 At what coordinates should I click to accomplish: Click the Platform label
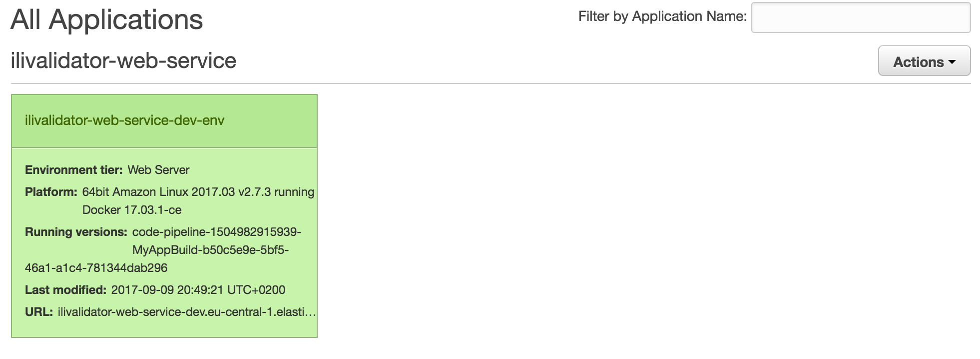51,192
